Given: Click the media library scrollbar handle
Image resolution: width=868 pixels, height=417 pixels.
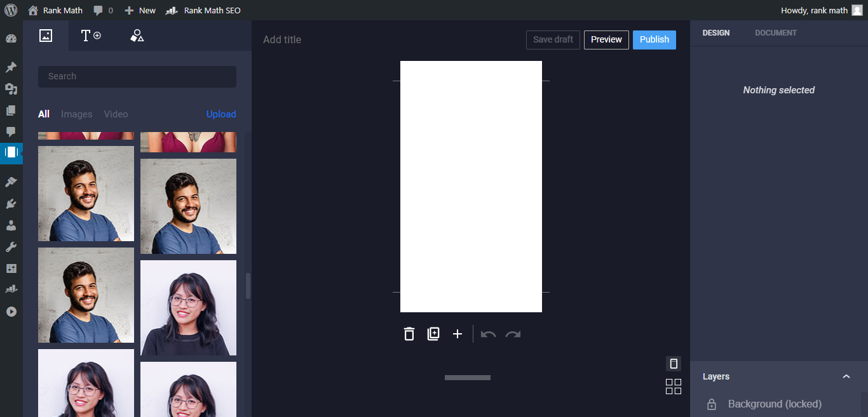Looking at the screenshot, I should [248, 286].
